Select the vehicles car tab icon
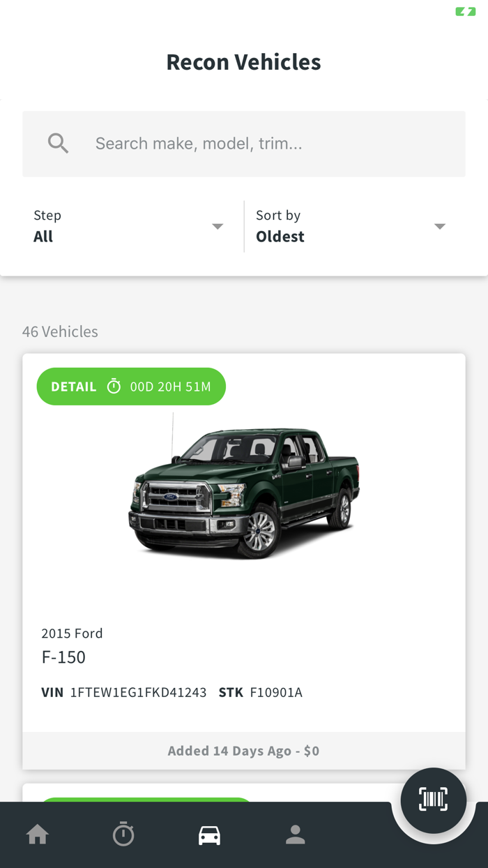The image size is (488, 868). pyautogui.click(x=209, y=835)
